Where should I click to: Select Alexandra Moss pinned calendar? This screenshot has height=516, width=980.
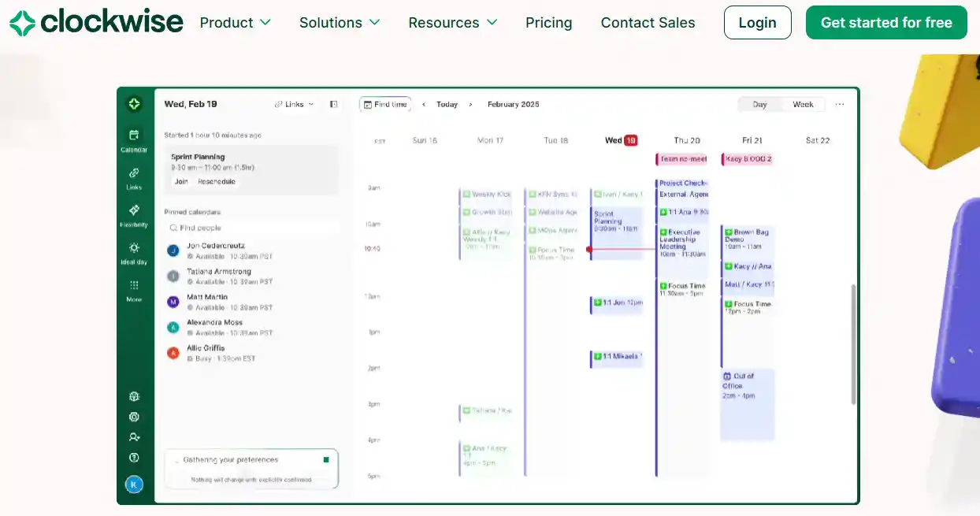[251, 327]
